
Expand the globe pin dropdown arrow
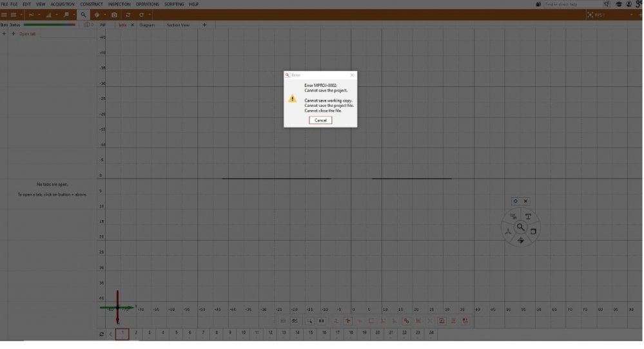coord(104,15)
